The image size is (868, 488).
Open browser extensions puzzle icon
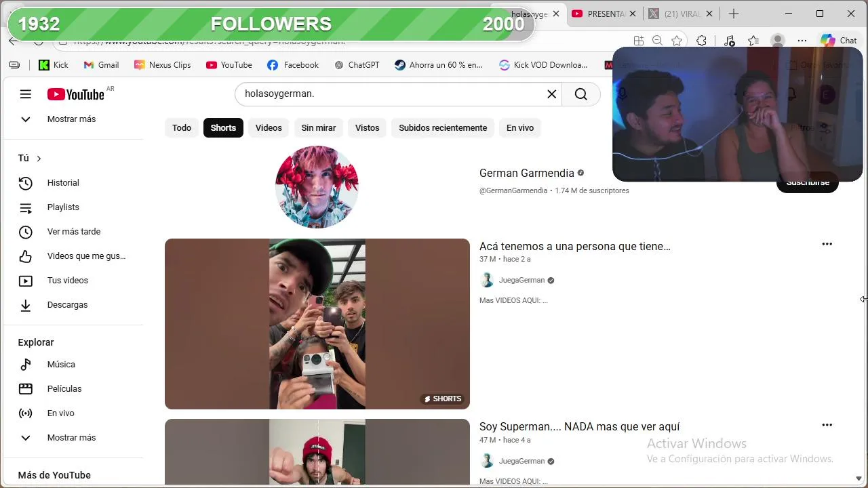point(701,41)
